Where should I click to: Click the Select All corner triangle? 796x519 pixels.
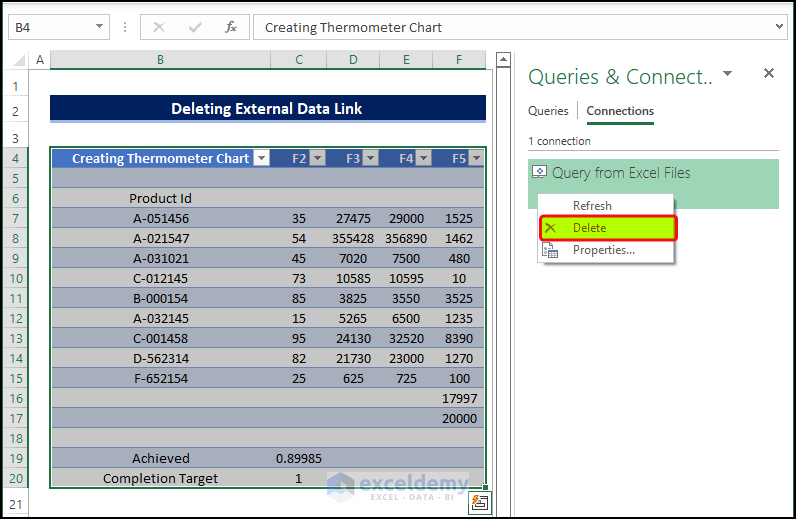pyautogui.click(x=19, y=61)
